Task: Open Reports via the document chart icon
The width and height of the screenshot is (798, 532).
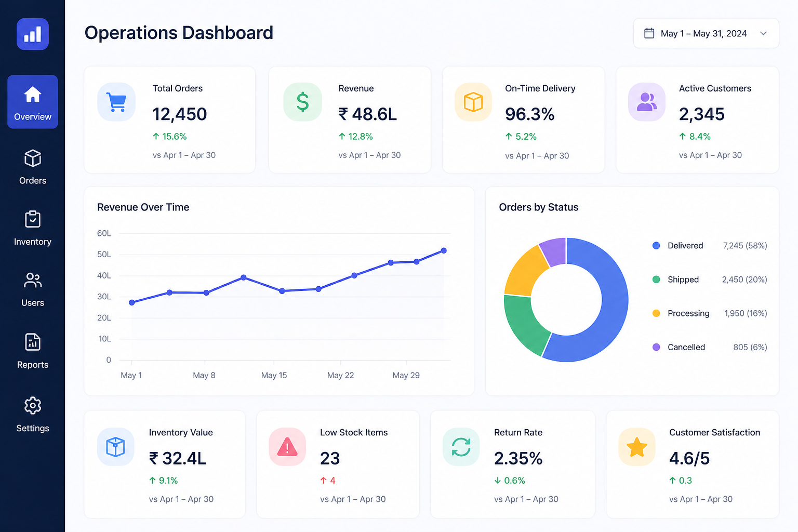Action: [33, 342]
